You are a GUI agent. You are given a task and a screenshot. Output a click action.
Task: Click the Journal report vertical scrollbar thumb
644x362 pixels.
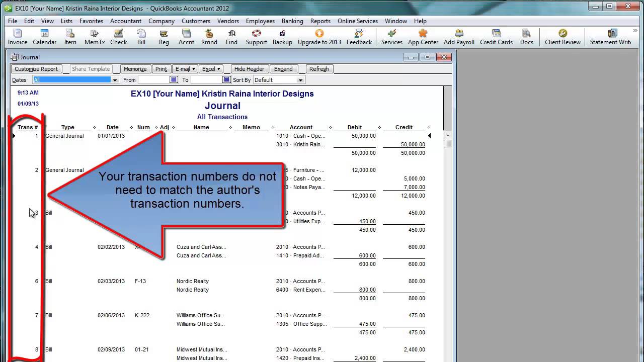click(x=447, y=144)
